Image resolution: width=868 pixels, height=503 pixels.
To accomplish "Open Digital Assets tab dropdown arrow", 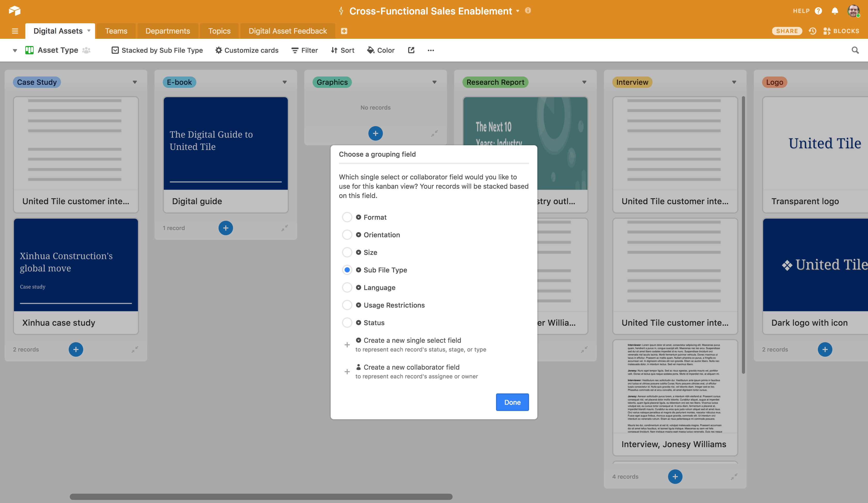I will click(89, 31).
